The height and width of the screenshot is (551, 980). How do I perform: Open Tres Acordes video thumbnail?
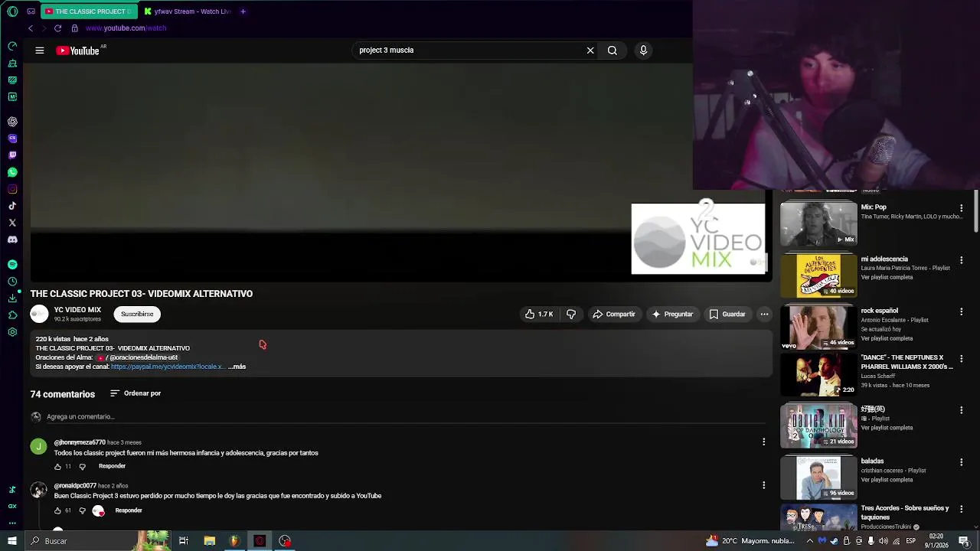pyautogui.click(x=818, y=517)
